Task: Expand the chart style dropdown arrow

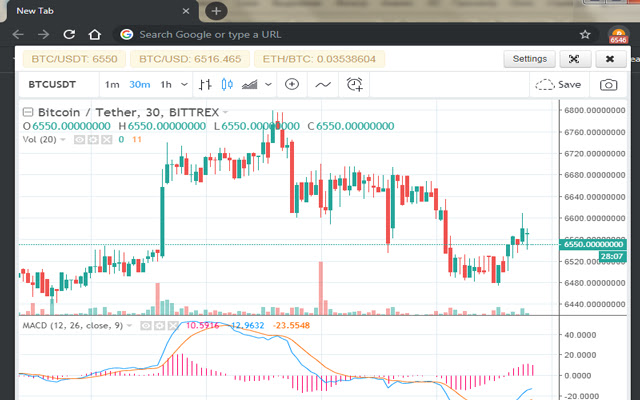Action: (268, 84)
